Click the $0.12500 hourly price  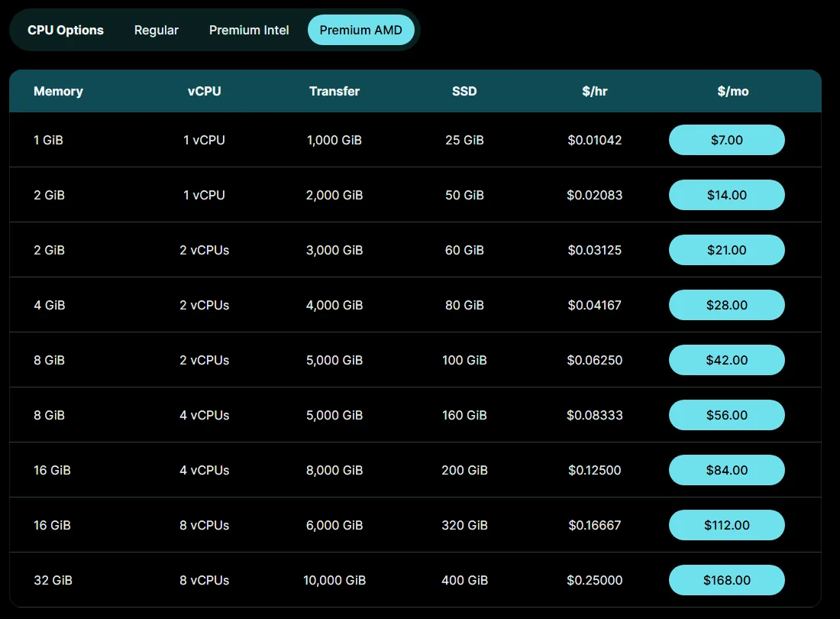595,470
